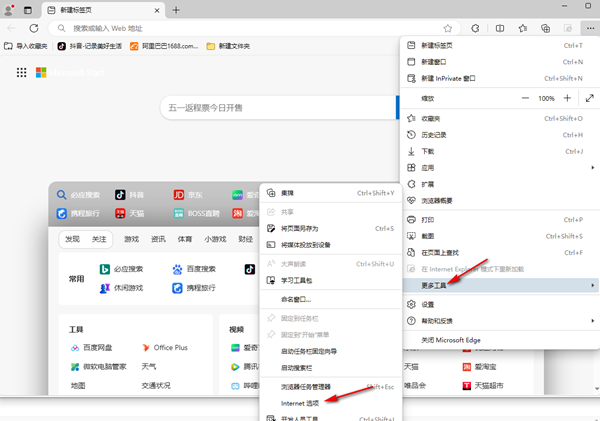
Task: Close the 新建标签页 tab
Action: coord(157,11)
